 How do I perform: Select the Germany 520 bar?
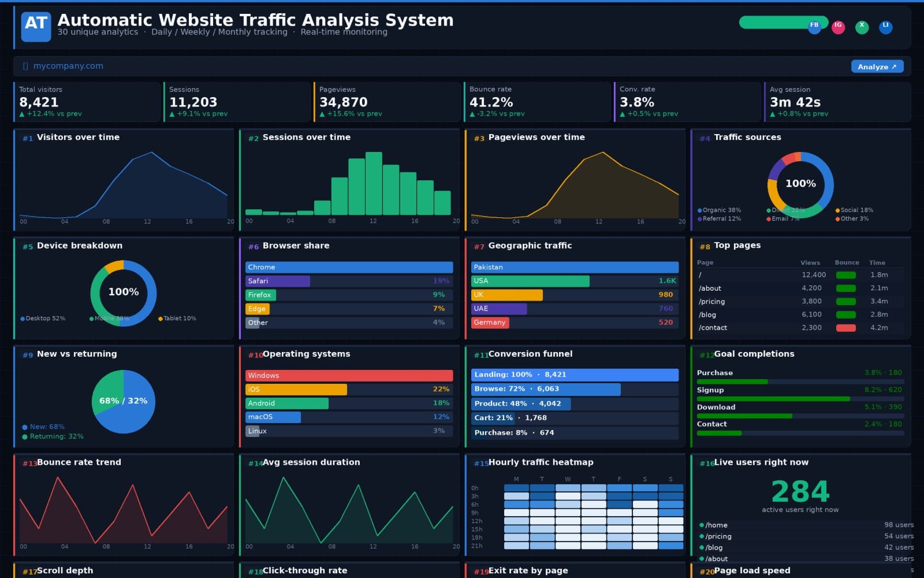(x=575, y=323)
